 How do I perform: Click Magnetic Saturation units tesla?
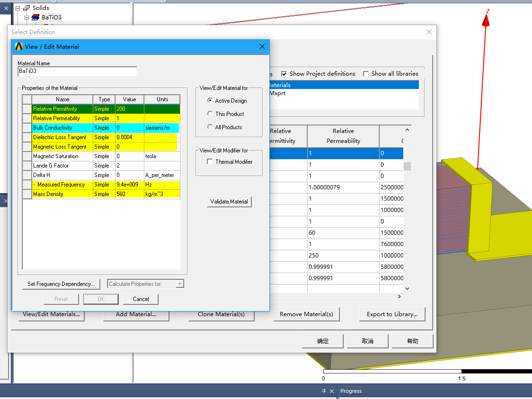(x=162, y=156)
